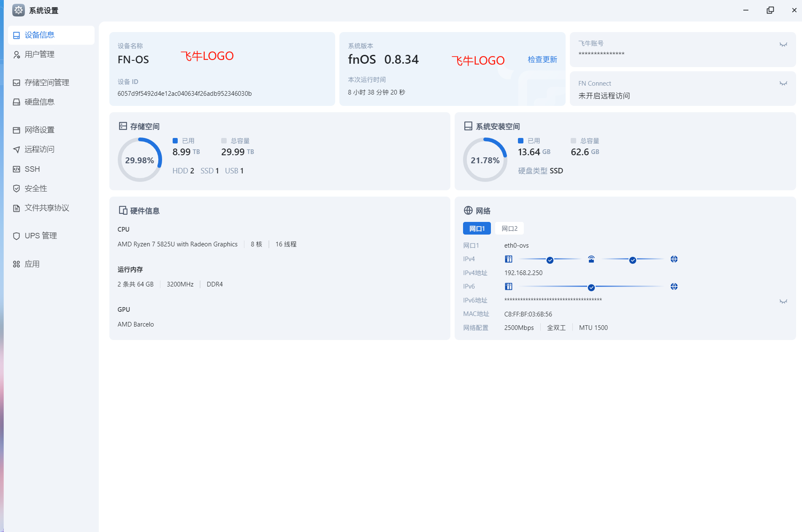Select the 网口1 network tab

[477, 228]
